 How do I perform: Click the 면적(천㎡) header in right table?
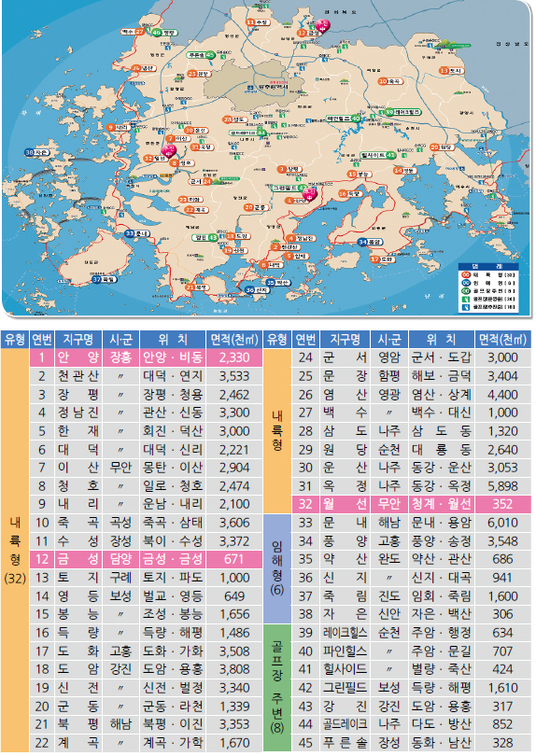pyautogui.click(x=502, y=340)
